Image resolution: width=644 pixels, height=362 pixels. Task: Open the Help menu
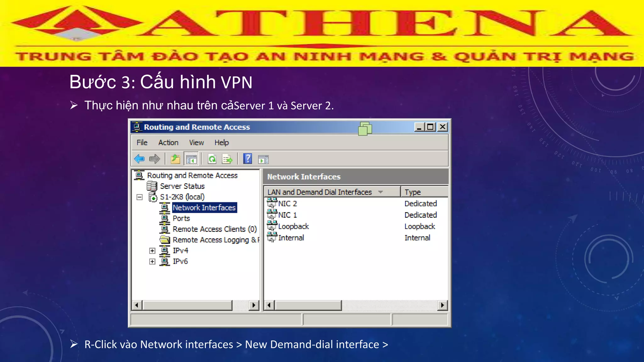pyautogui.click(x=222, y=143)
